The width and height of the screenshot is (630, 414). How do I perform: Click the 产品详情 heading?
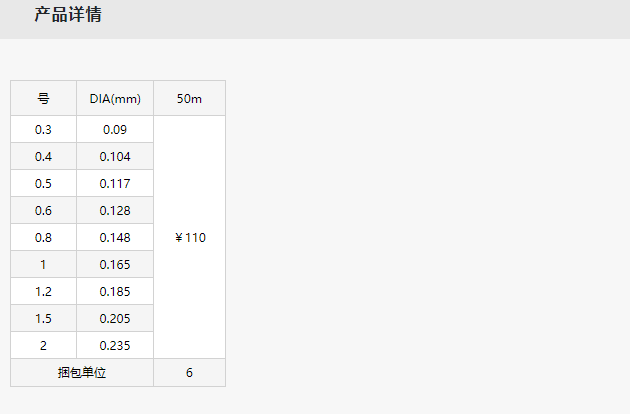[x=68, y=15]
